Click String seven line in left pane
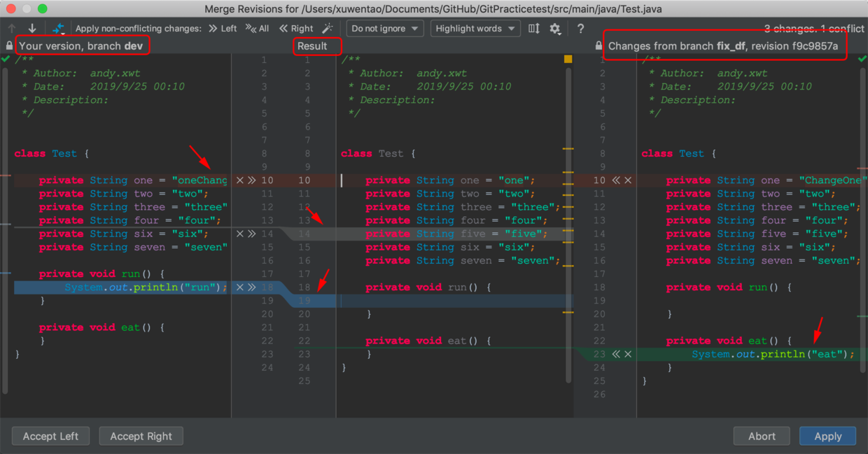Viewport: 868px width, 454px height. click(134, 247)
